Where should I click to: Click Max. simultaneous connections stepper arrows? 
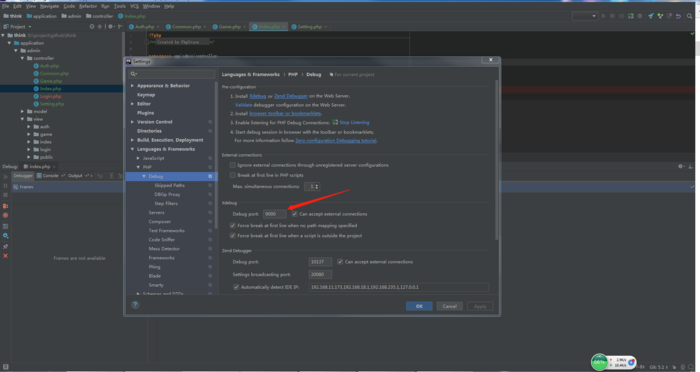point(317,187)
